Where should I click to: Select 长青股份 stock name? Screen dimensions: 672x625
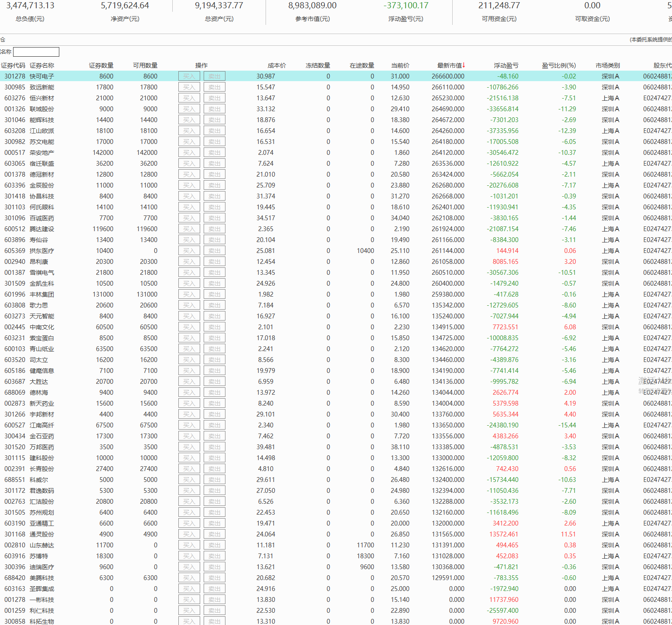42,469
